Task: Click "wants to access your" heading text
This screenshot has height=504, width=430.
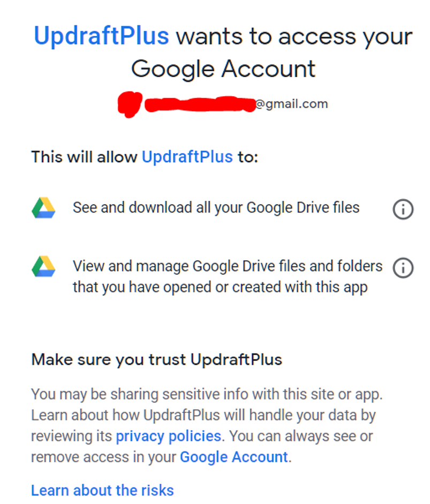Action: [x=295, y=36]
